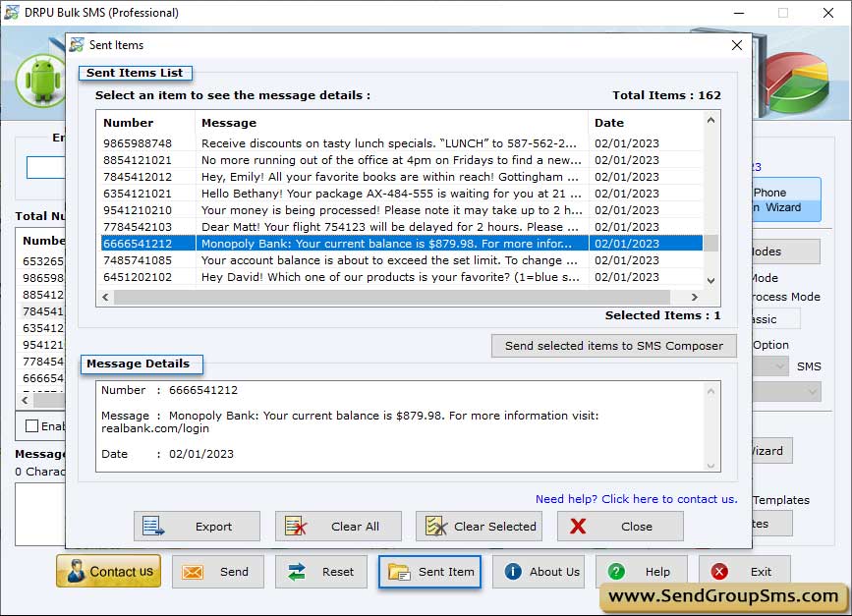Select sent item row for 6354121021
The height and width of the screenshot is (616, 852).
402,194
